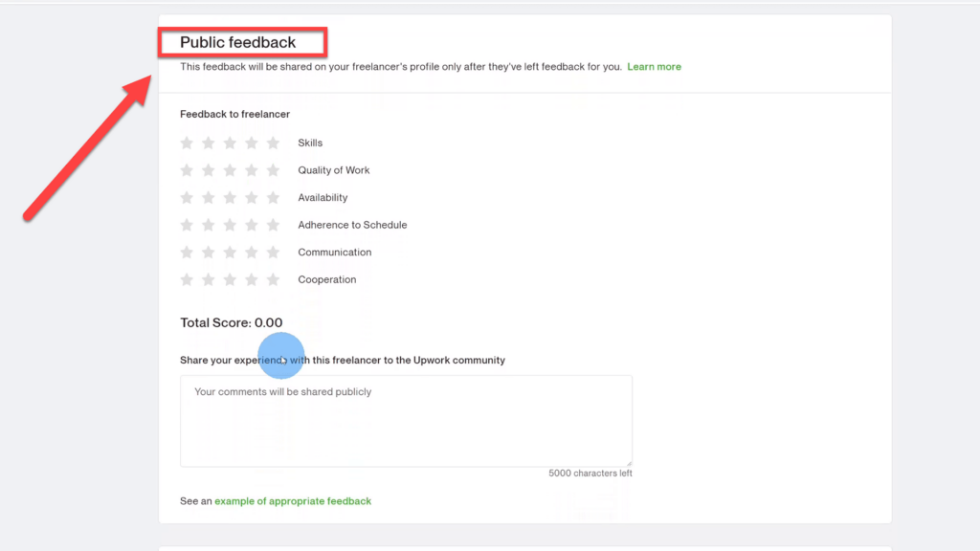Screen dimensions: 980x551
Task: Give Skills a five star rating
Action: (273, 143)
